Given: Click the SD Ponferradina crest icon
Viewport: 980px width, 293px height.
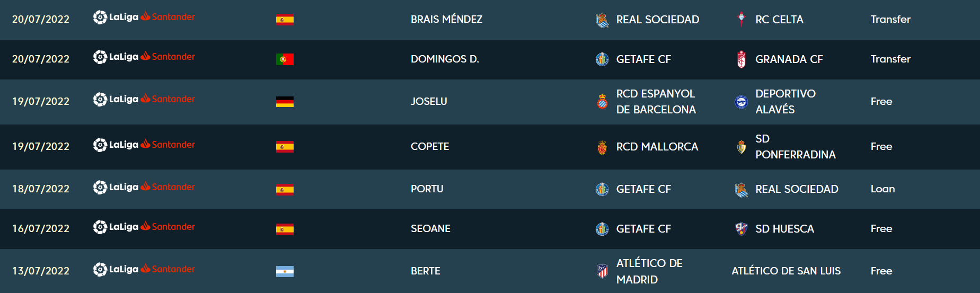Looking at the screenshot, I should [741, 147].
